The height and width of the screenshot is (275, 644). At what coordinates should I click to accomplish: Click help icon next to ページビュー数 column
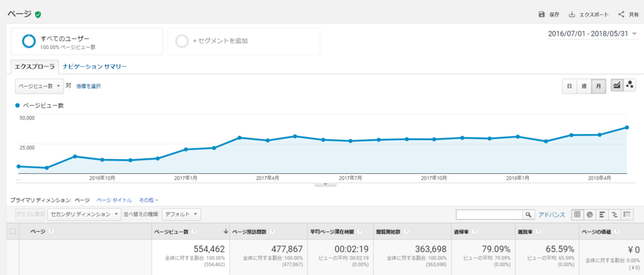[194, 232]
